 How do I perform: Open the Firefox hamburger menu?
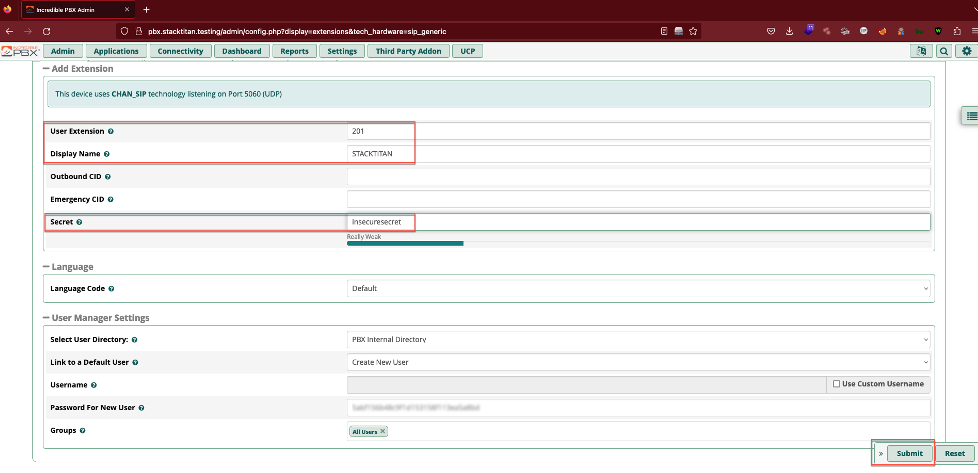974,31
